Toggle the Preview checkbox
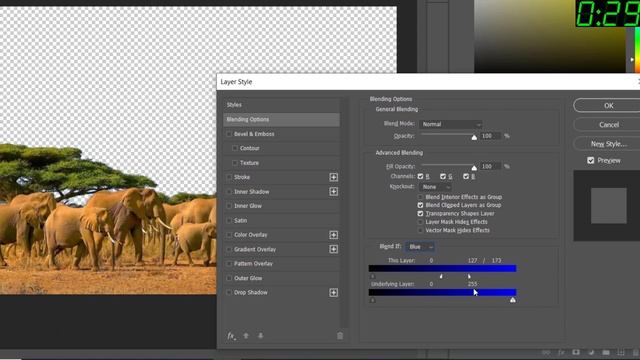Image resolution: width=640 pixels, height=360 pixels. [591, 160]
